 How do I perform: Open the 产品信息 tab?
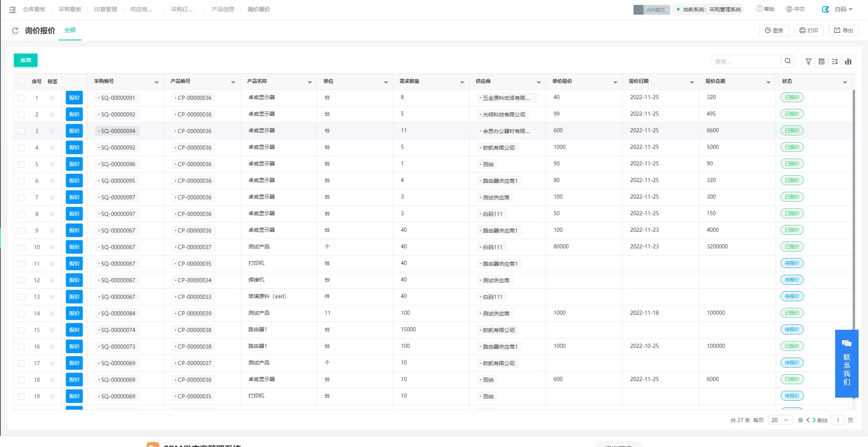tap(223, 9)
